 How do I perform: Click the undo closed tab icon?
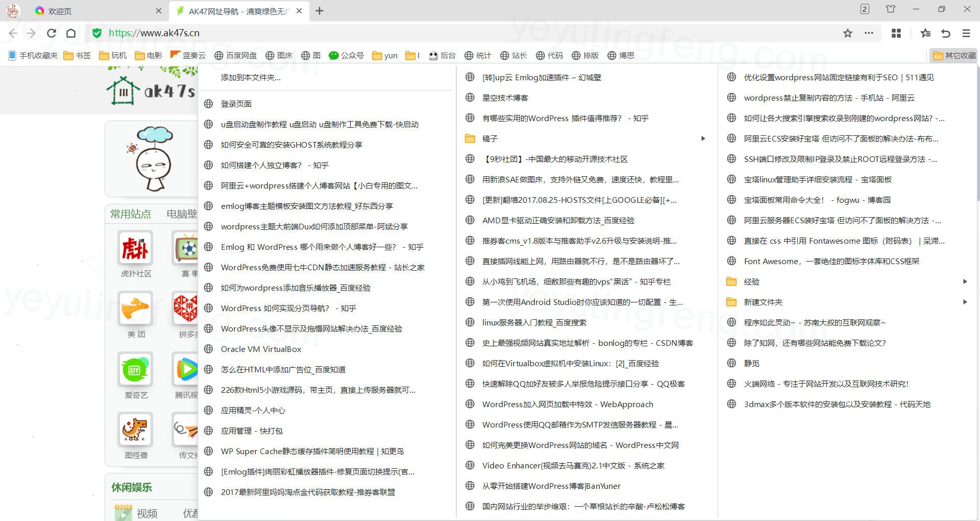(x=946, y=33)
